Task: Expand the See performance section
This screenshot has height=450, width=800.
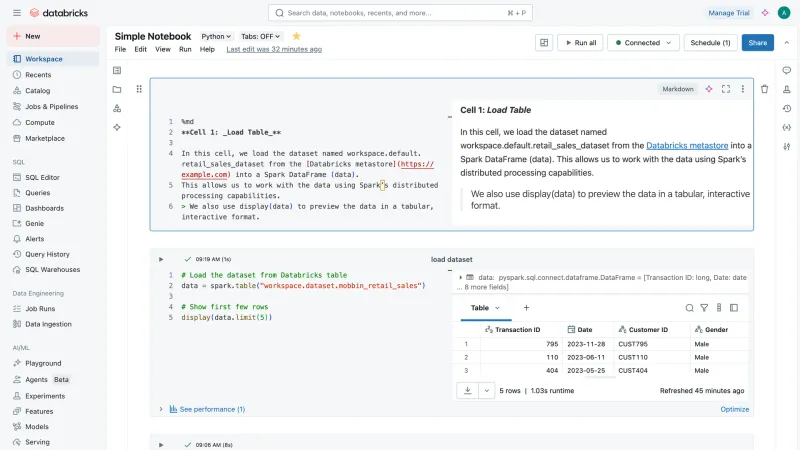Action: pyautogui.click(x=161, y=409)
